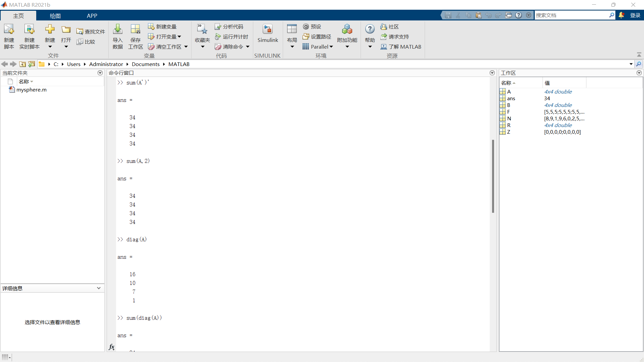Click the search folder magnifier icon
This screenshot has width=644, height=362.
639,64
